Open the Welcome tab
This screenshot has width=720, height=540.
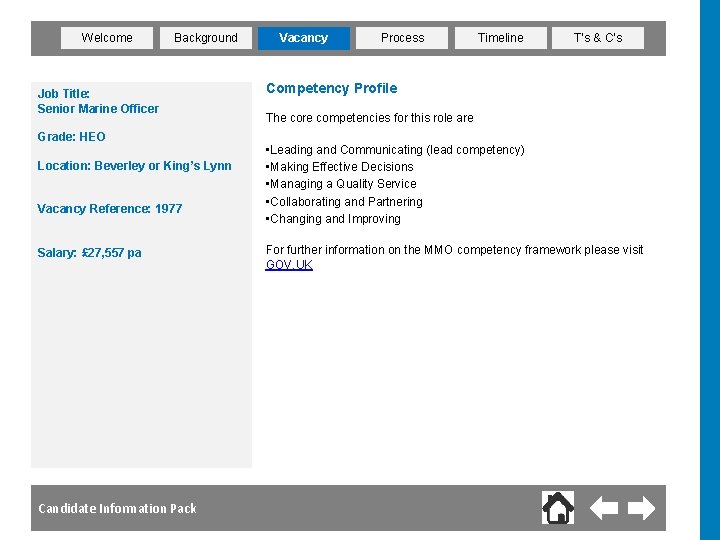[107, 38]
